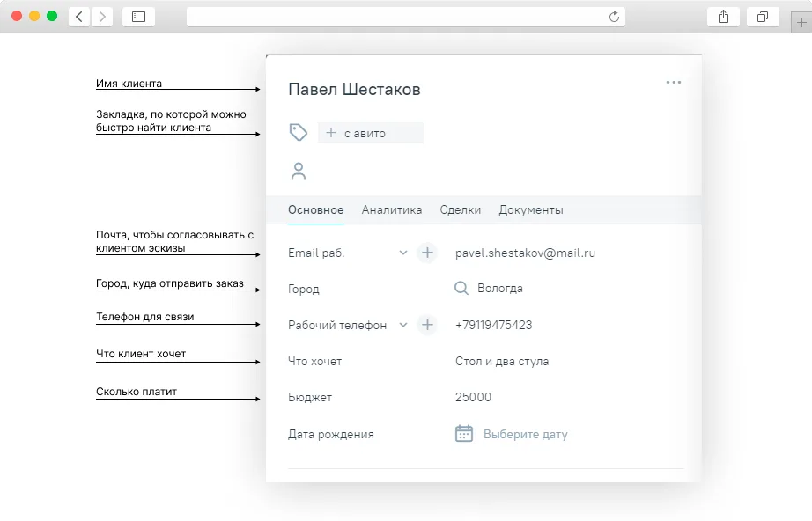This screenshot has width=812, height=521.
Task: Open three-dot menu on client card
Action: (x=673, y=82)
